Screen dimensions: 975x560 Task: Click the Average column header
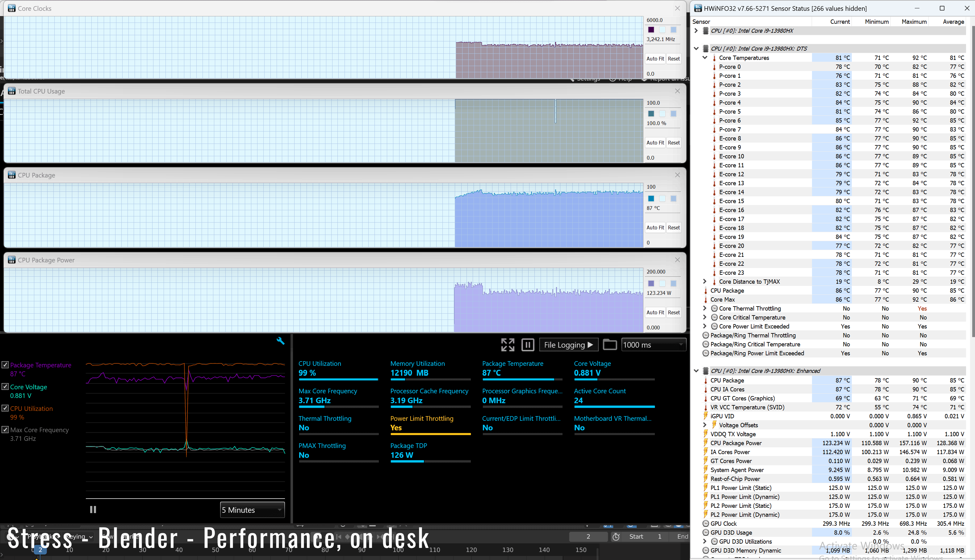pos(953,22)
